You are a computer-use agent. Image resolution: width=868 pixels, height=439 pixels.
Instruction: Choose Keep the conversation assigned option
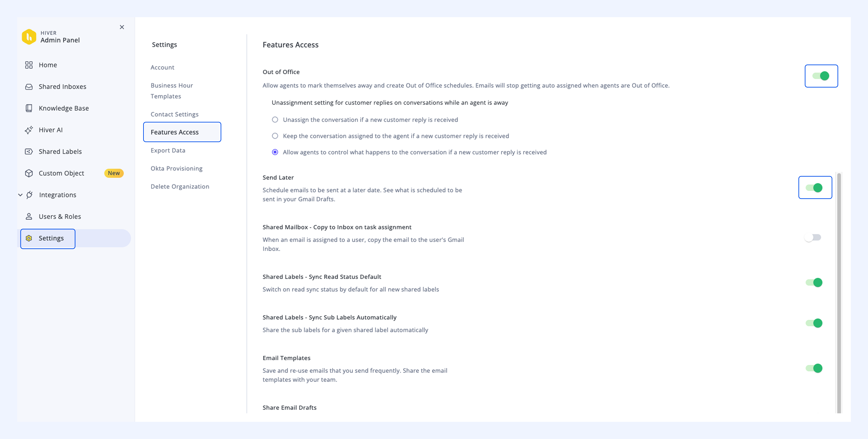(x=275, y=136)
